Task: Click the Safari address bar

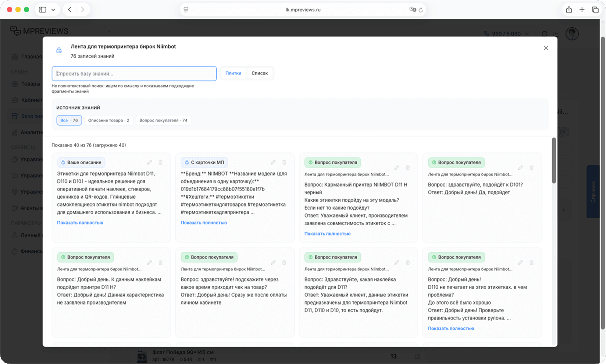Action: point(303,10)
